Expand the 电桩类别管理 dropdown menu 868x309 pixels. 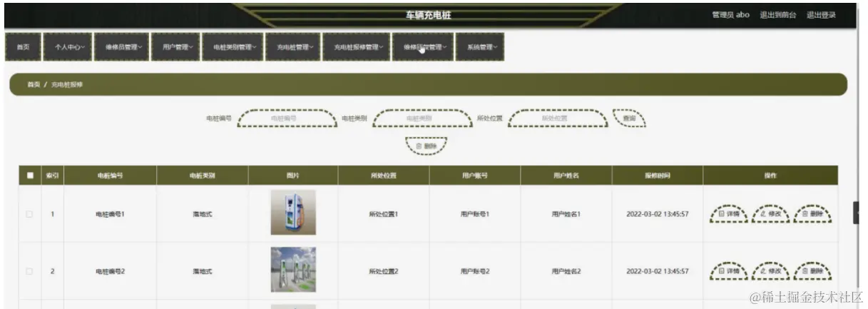233,47
